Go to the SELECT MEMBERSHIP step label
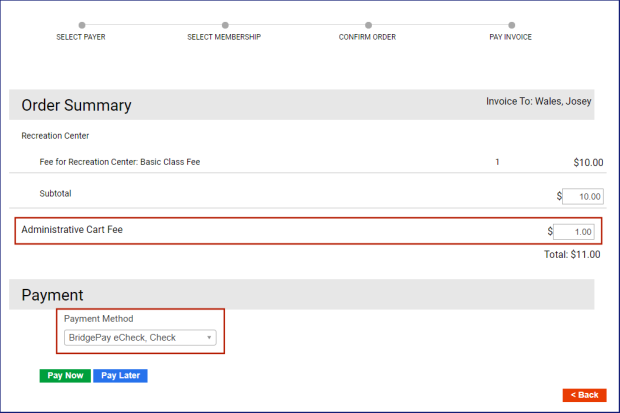The width and height of the screenshot is (620, 413). pos(224,37)
